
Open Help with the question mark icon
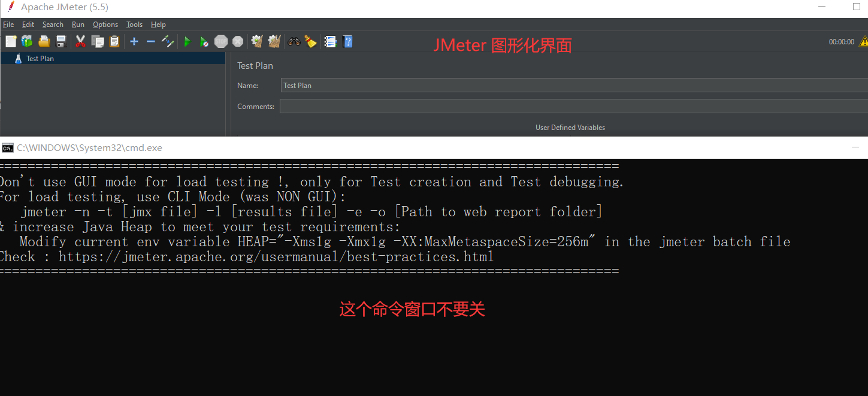(347, 41)
